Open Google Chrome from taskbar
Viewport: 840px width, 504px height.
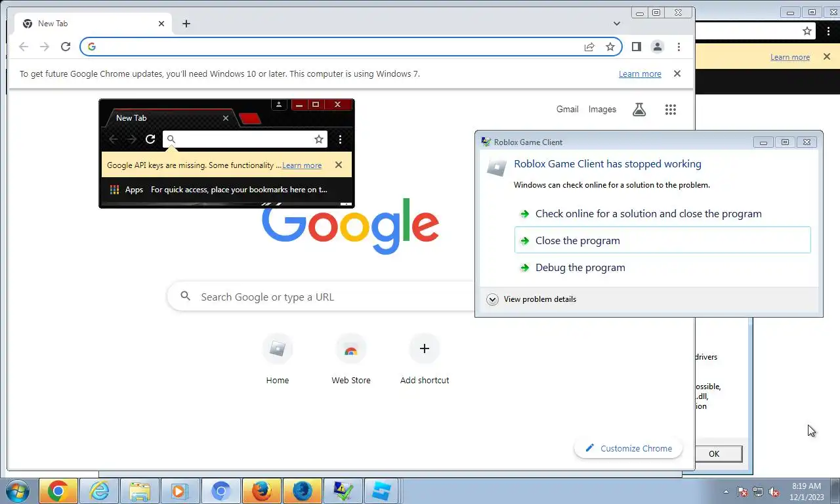point(58,491)
